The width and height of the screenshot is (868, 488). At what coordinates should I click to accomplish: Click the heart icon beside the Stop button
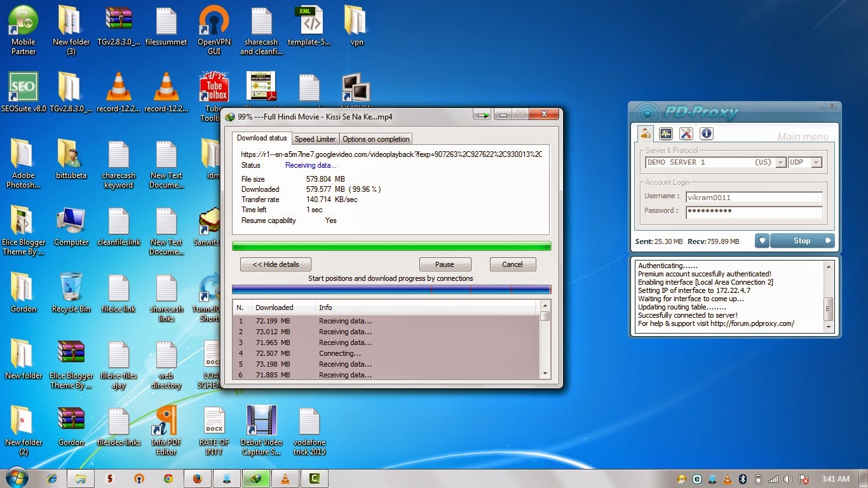[x=762, y=241]
